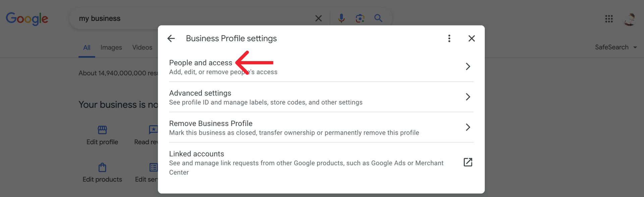Click the Edit products shopping bag icon
This screenshot has width=644, height=197.
tap(102, 167)
